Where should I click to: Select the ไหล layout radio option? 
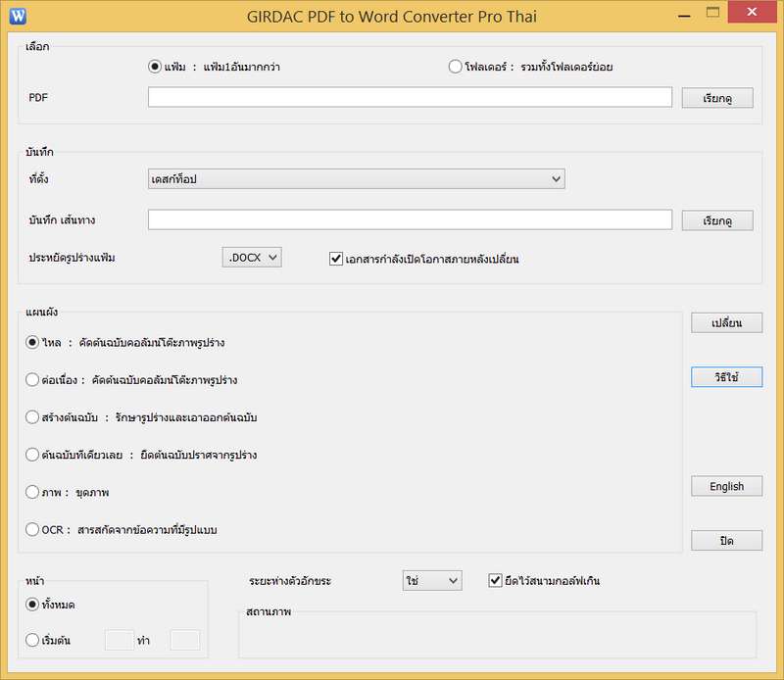[32, 343]
